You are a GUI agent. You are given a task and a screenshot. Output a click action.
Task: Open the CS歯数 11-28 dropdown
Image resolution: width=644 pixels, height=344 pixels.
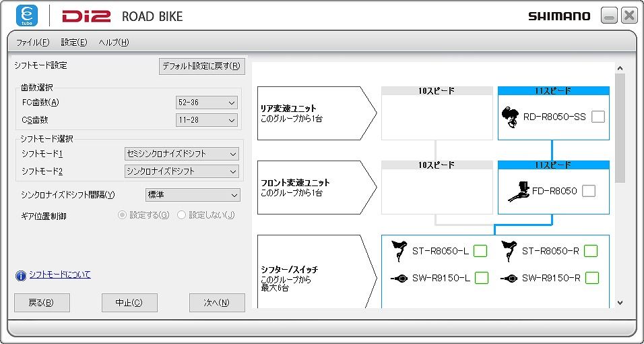pyautogui.click(x=207, y=120)
